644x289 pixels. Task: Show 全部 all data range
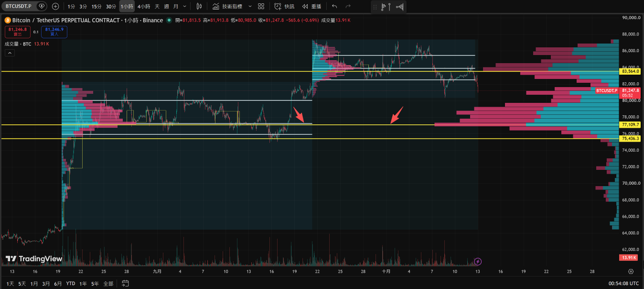pos(108,283)
